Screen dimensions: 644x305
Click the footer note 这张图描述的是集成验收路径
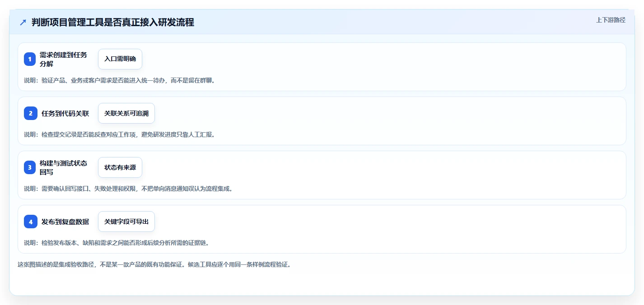click(154, 264)
